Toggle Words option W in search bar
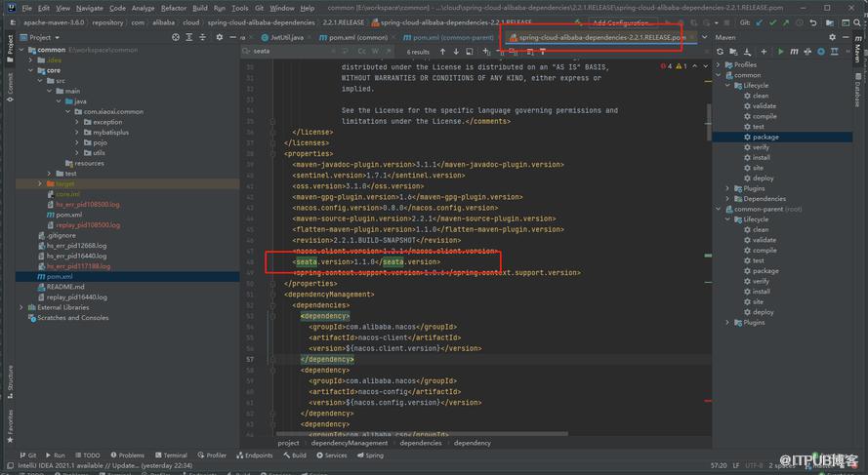The height and width of the screenshot is (475, 868). coord(375,52)
